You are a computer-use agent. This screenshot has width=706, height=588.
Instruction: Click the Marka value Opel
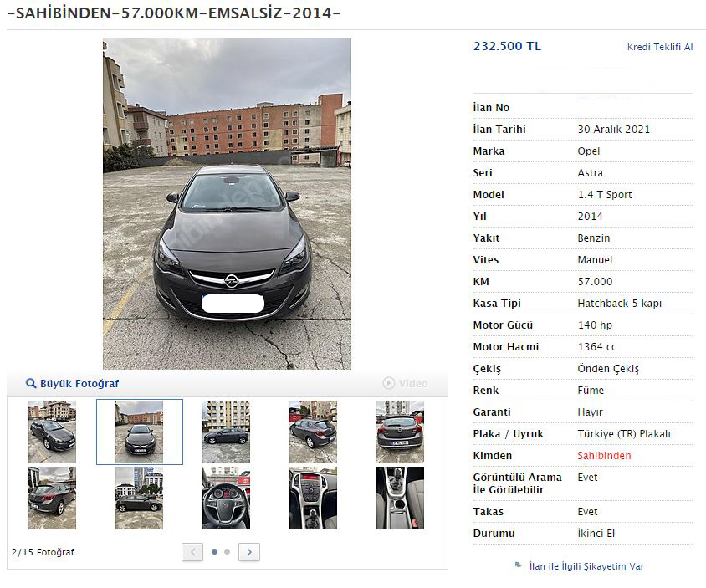click(589, 151)
